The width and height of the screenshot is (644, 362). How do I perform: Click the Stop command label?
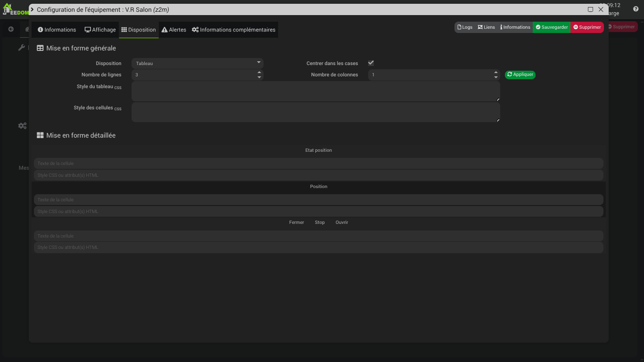point(320,222)
